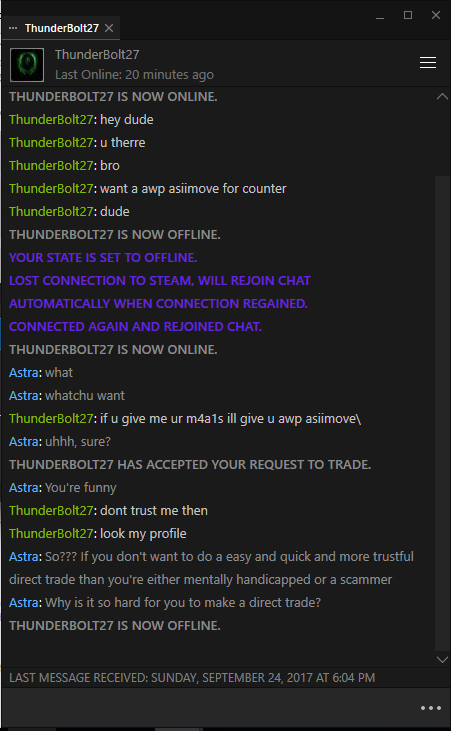
Task: Minimize the chat window
Action: pyautogui.click(x=380, y=15)
